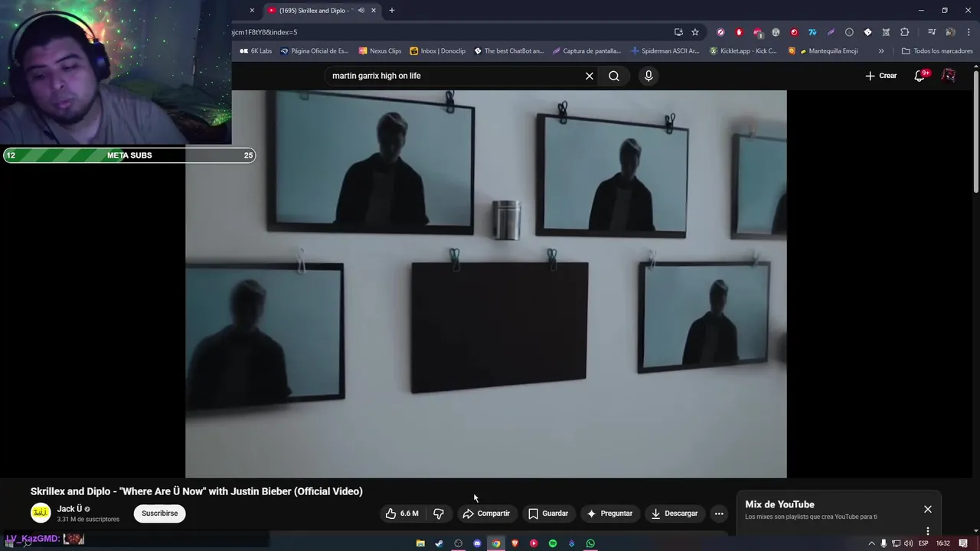The height and width of the screenshot is (551, 980).
Task: Open the YouTube account avatar menu
Action: (949, 76)
